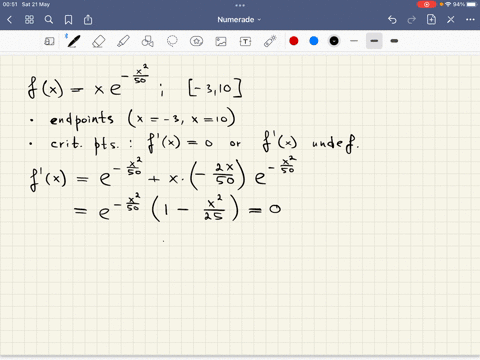Undo the last stroke
The height and width of the screenshot is (360, 480).
tap(392, 20)
